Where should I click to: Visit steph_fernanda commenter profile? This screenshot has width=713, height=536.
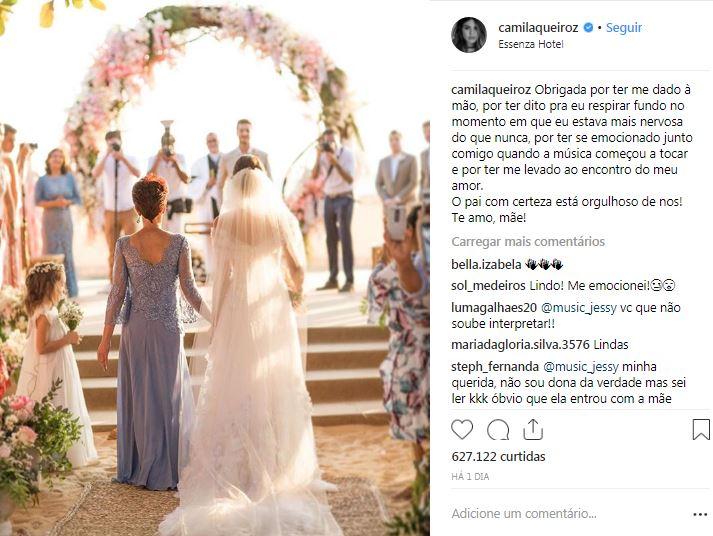coord(495,366)
